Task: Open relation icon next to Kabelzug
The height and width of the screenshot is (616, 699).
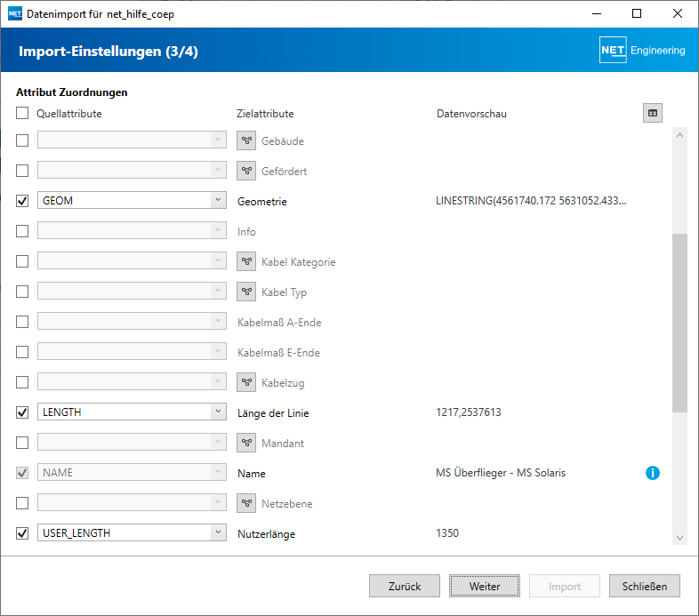Action: tap(246, 382)
